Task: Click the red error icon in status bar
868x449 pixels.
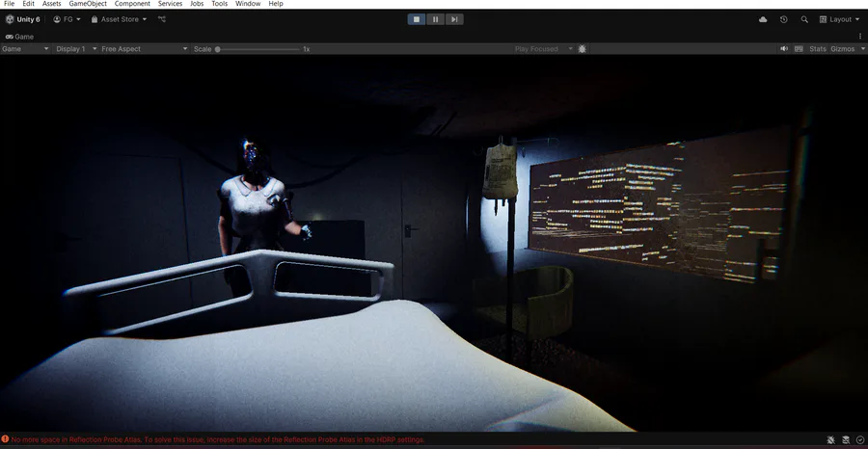Action: coord(5,439)
